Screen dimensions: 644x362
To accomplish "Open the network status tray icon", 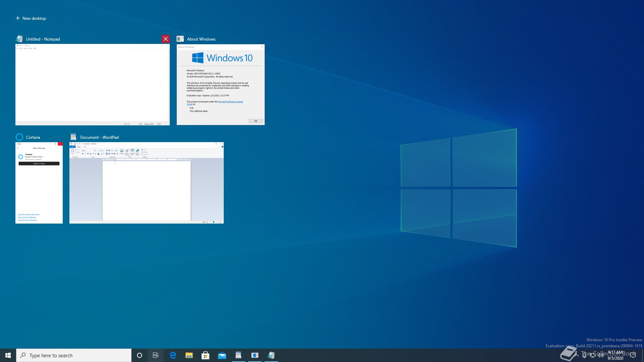I will (593, 355).
